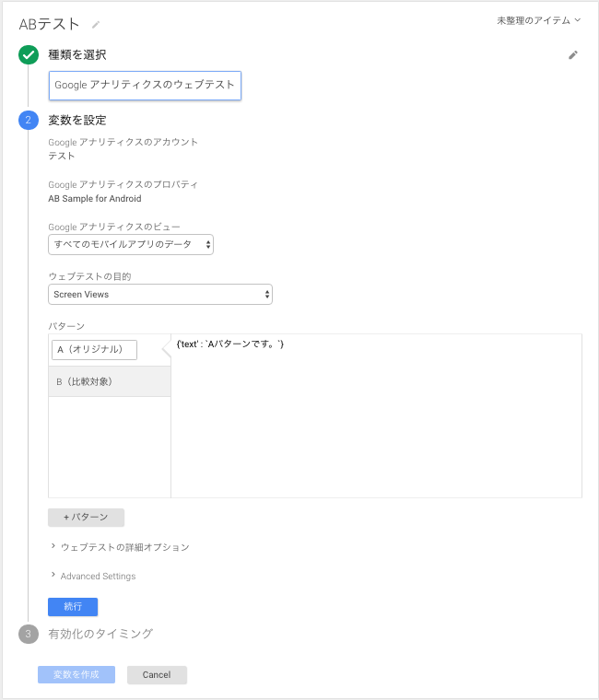Click the Google アナリティクスのウェブテスト type box
Viewport: 599px width, 700px height.
tap(145, 86)
